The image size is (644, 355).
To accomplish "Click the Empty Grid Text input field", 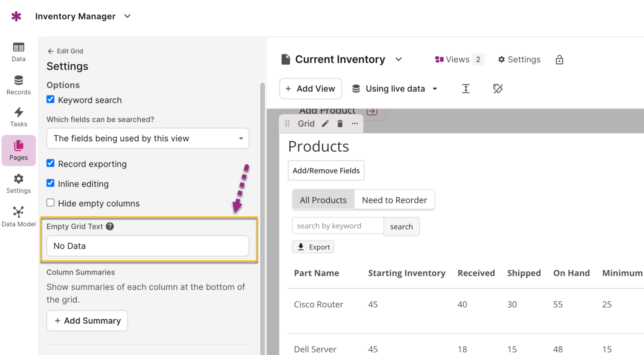I will point(148,246).
